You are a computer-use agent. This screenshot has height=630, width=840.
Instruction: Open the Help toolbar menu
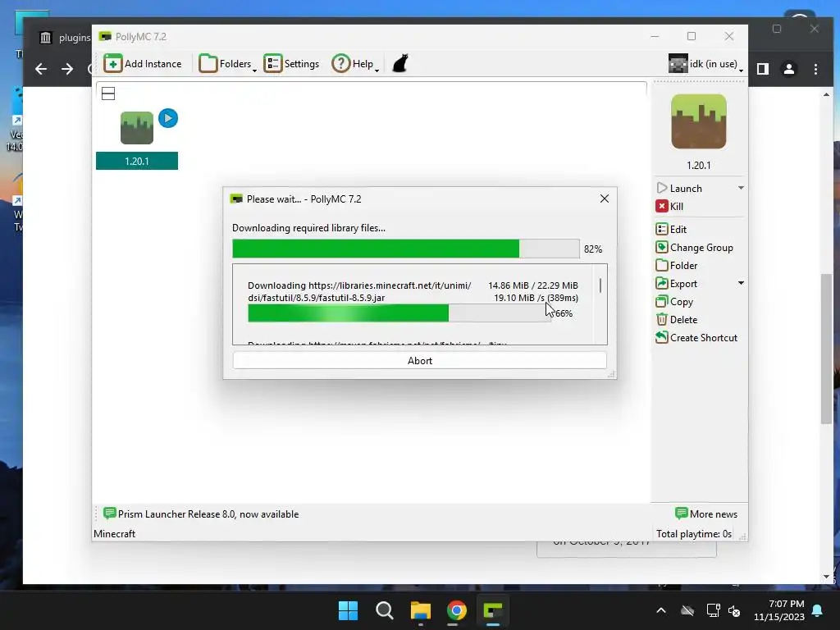point(355,64)
